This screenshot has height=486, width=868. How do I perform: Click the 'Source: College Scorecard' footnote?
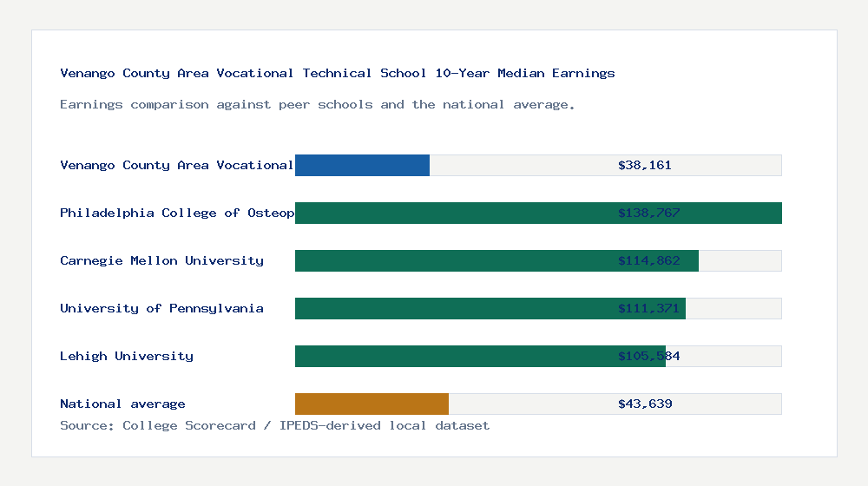(x=274, y=425)
